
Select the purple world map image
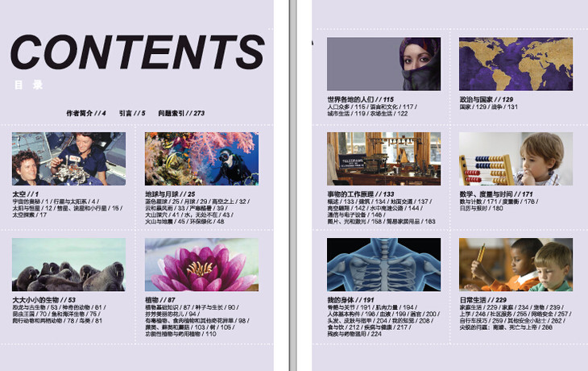coord(516,64)
